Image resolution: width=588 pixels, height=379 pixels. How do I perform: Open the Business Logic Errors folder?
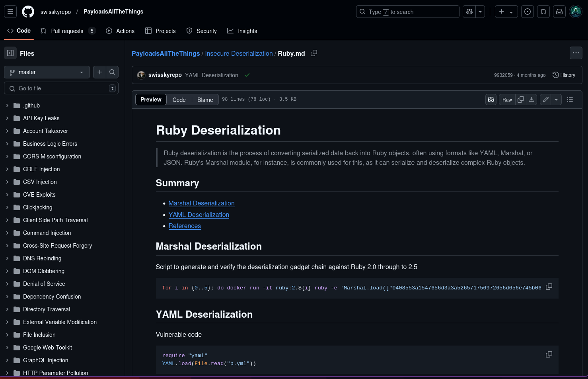point(50,144)
